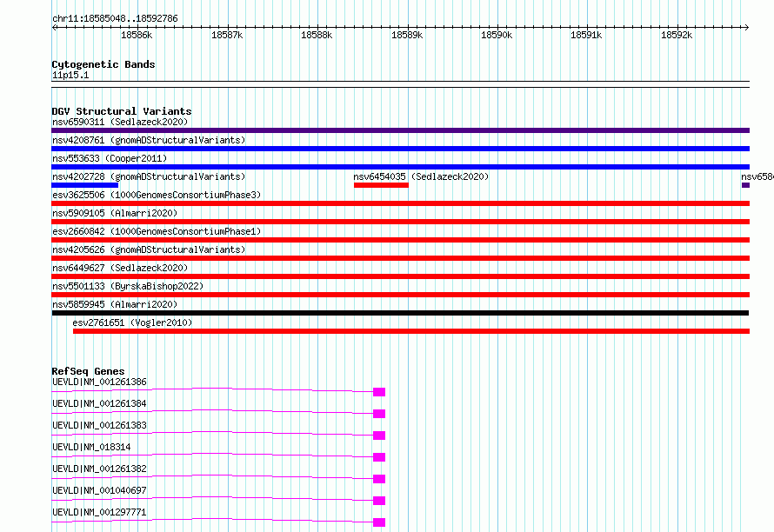Select the magenta exon of NM_001261383
774x532 pixels.
pyautogui.click(x=379, y=436)
